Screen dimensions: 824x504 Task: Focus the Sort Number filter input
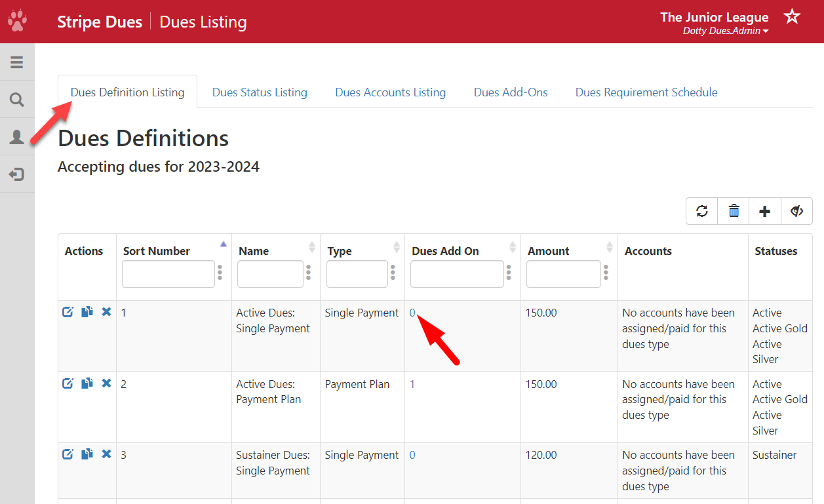168,274
